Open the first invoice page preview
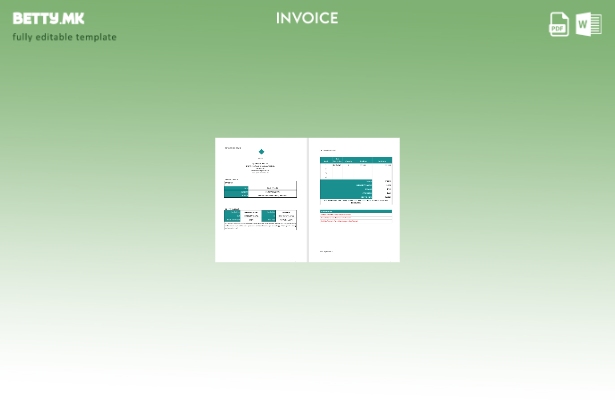The width and height of the screenshot is (615, 400). point(261,200)
